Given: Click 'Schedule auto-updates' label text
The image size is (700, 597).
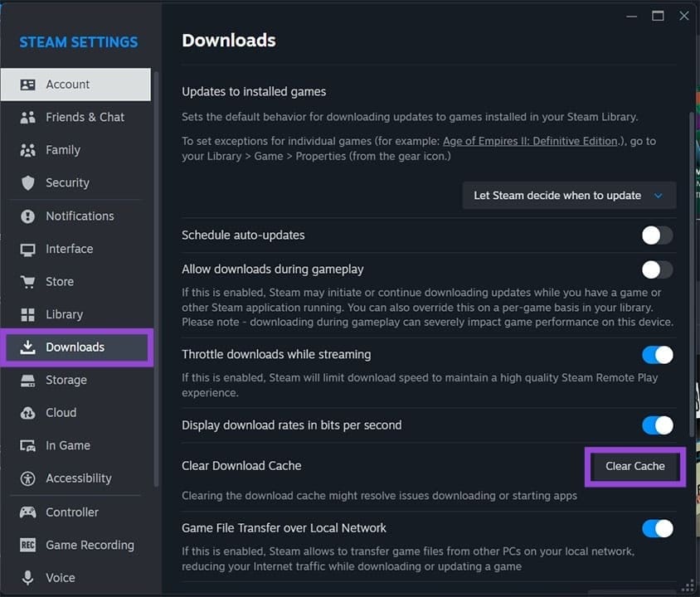Looking at the screenshot, I should [243, 235].
